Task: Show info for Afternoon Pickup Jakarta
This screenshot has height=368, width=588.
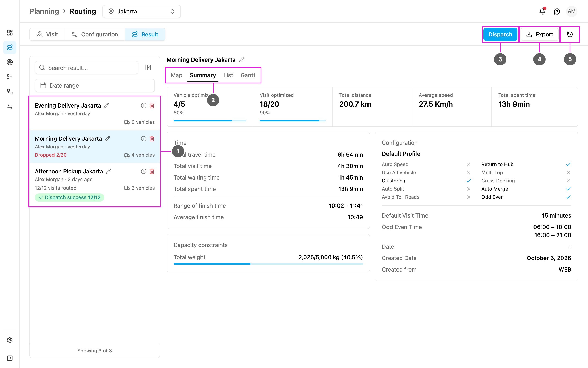Action: coord(144,171)
